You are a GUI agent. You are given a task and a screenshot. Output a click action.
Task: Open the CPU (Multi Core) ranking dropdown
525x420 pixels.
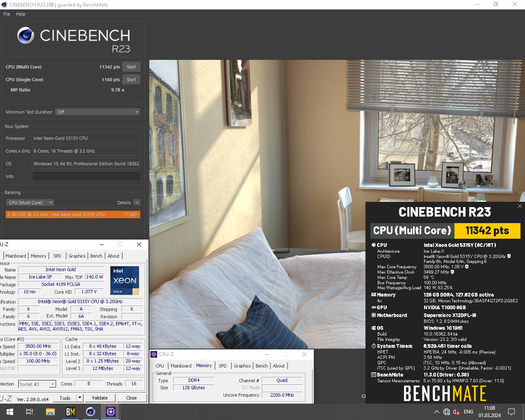click(31, 203)
